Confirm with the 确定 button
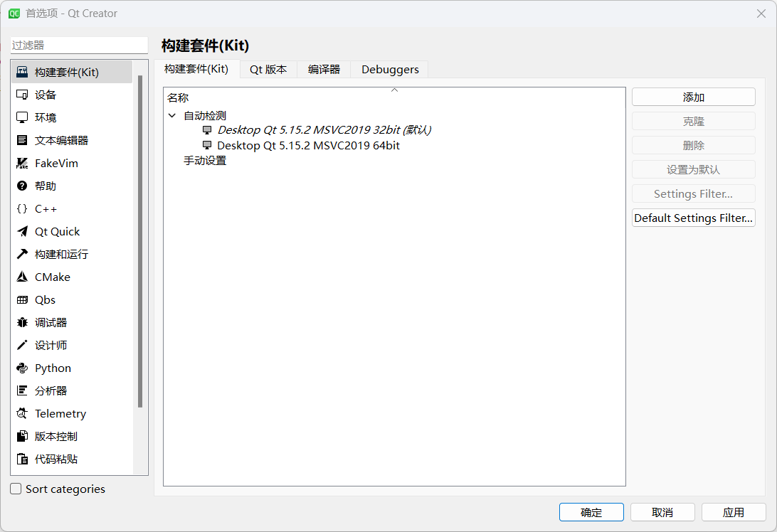The image size is (777, 532). (x=591, y=512)
